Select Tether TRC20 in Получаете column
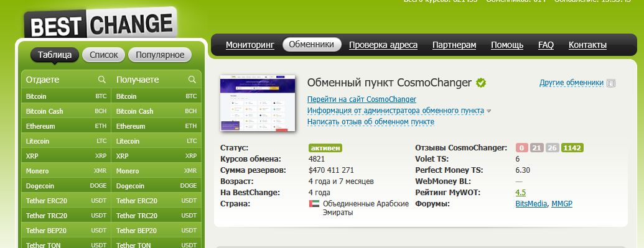Image resolution: width=644 pixels, height=248 pixels. [x=156, y=216]
